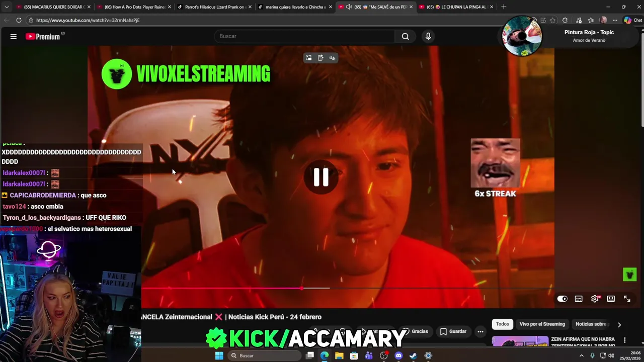Image resolution: width=644 pixels, height=362 pixels.
Task: Open Steam from taskbar
Action: [413, 355]
